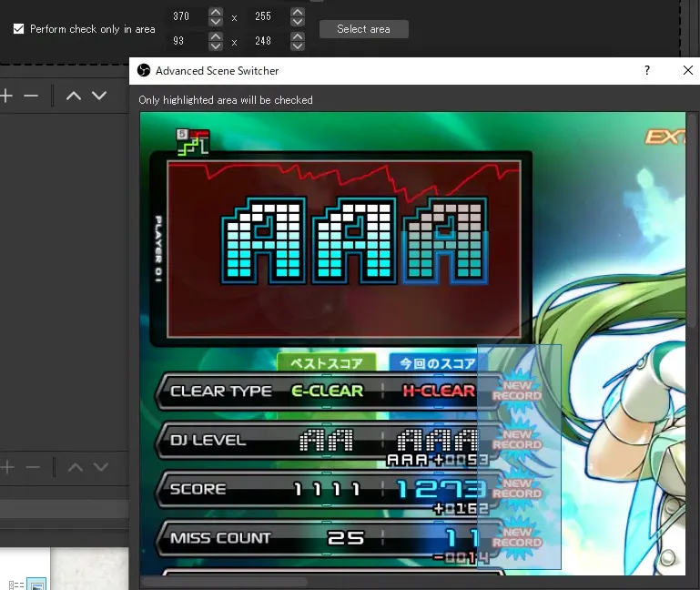
Task: Click the AAA+0053 text under DJ LEVEL
Action: [x=438, y=460]
